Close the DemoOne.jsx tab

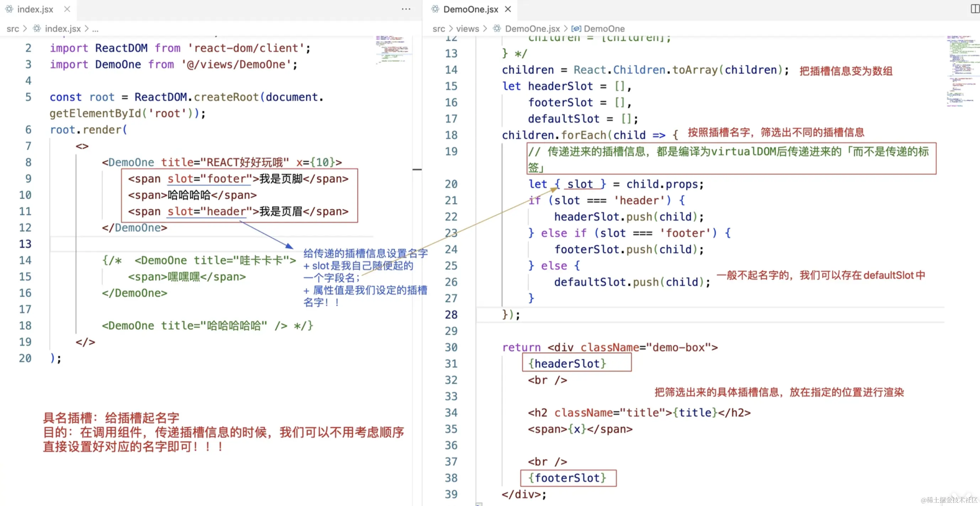[508, 9]
